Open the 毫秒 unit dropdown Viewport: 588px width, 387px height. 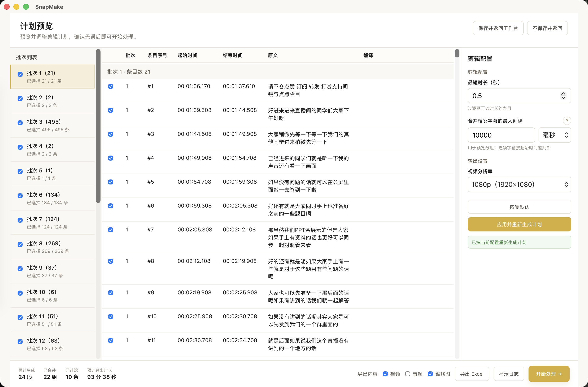(x=555, y=135)
